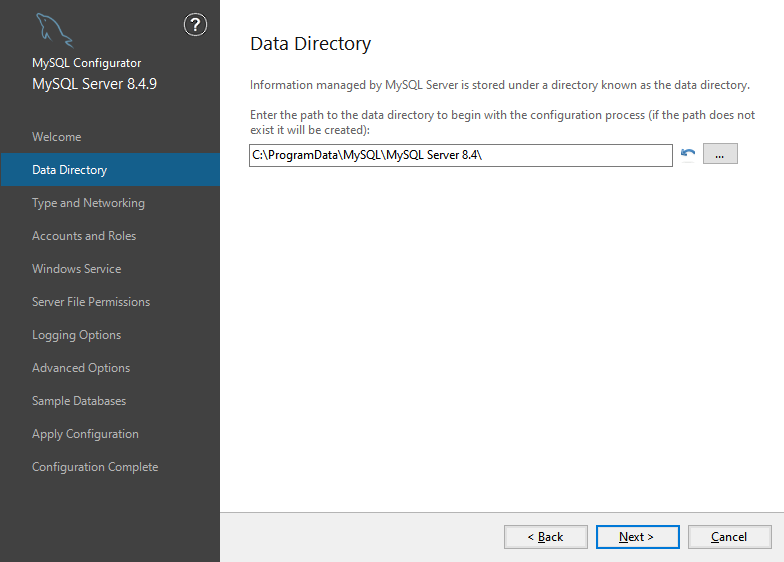Viewport: 784px width, 562px height.
Task: Open Server File Permissions step
Action: [x=91, y=302]
